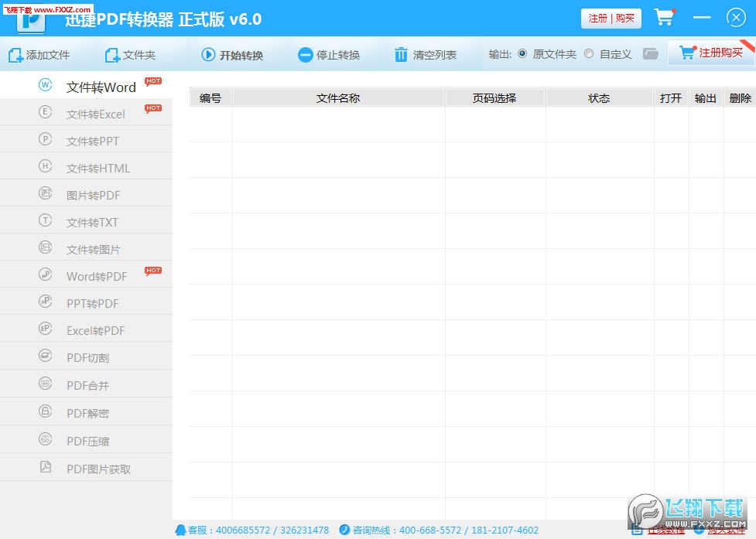The image size is (756, 539).
Task: Open the PDF压缩 tool
Action: click(x=87, y=440)
